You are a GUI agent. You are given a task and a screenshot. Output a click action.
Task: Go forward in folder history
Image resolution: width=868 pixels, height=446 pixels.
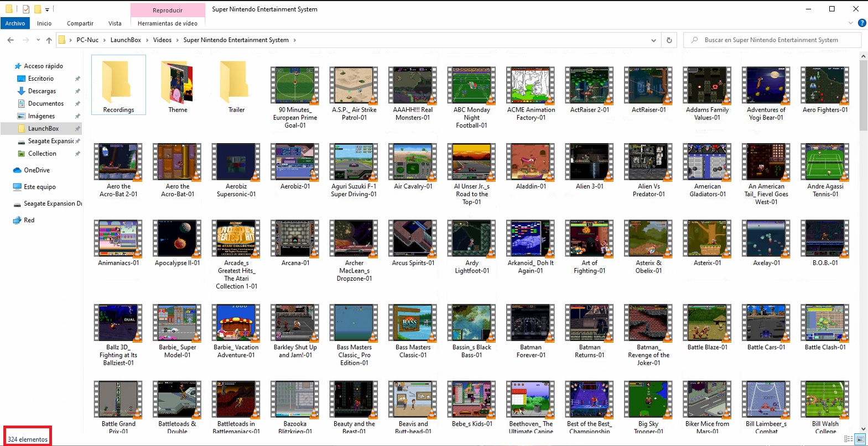tap(25, 40)
